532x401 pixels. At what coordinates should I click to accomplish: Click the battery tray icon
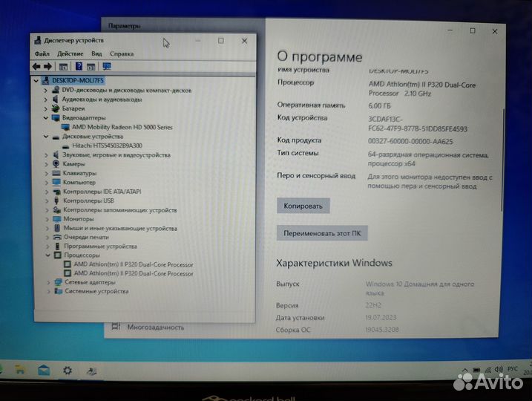coord(476,370)
